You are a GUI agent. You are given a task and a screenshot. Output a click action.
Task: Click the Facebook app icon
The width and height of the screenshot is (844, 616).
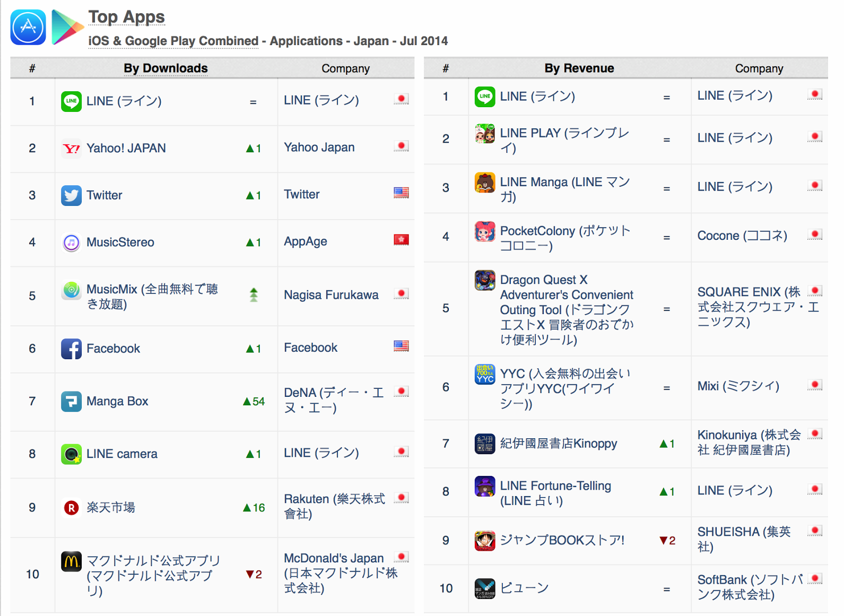point(71,349)
